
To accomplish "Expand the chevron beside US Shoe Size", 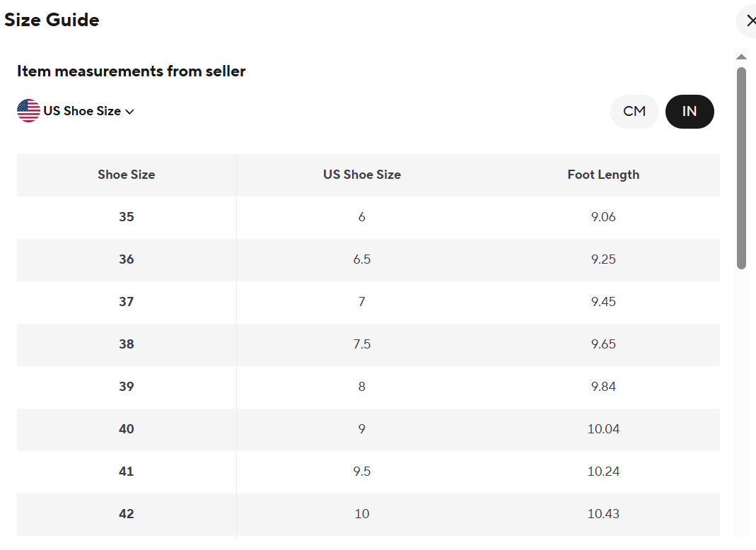I will (129, 112).
